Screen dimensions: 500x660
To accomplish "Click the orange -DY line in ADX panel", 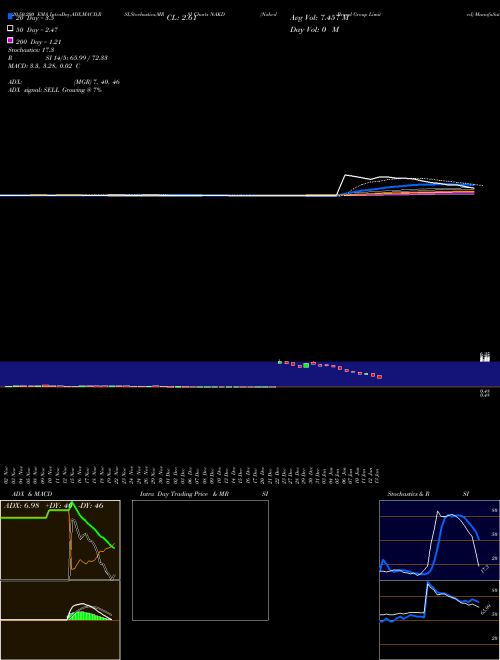I will tap(93, 559).
